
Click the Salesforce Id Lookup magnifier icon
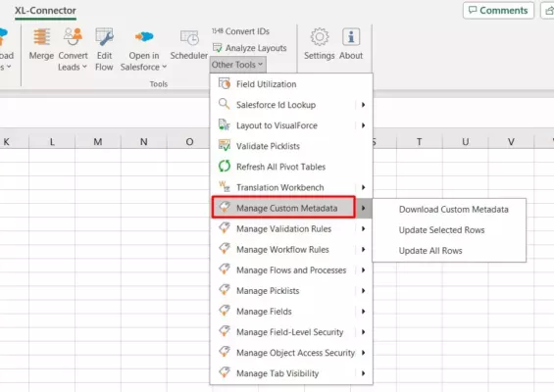click(x=224, y=104)
